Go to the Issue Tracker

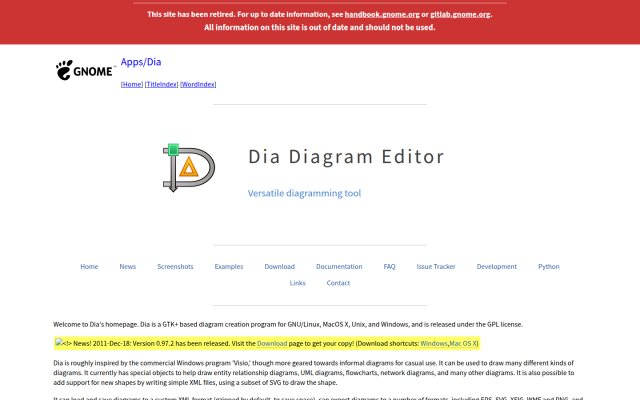click(x=436, y=267)
